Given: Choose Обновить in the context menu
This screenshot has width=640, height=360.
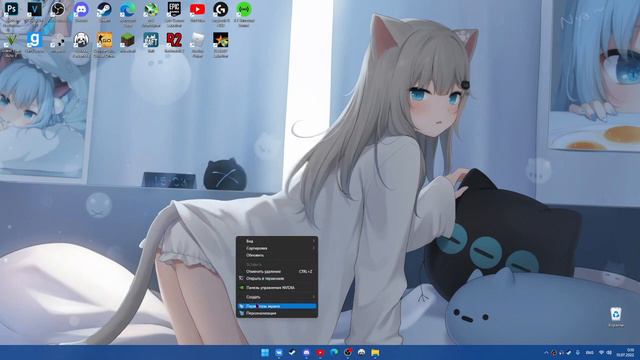Looking at the screenshot, I should (277, 255).
